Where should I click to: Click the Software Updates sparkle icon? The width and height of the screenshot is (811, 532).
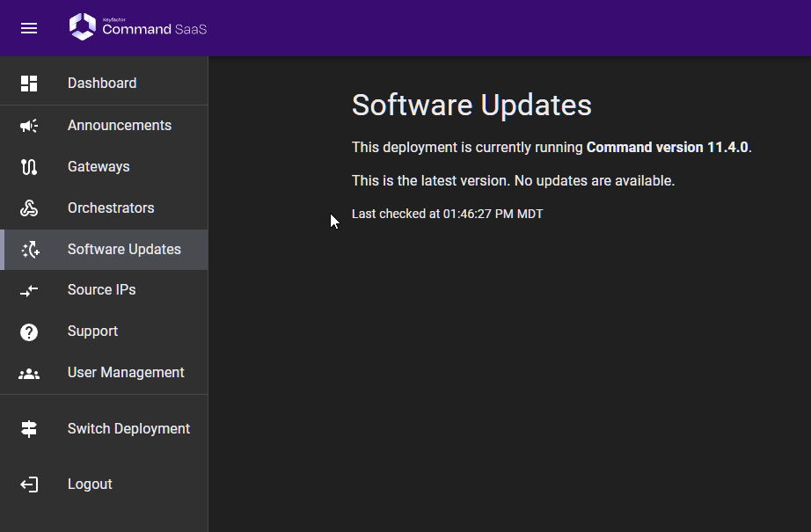pyautogui.click(x=30, y=250)
